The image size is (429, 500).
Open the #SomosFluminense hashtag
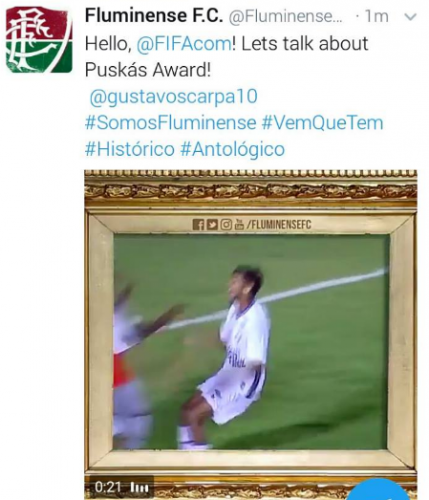[x=170, y=123]
